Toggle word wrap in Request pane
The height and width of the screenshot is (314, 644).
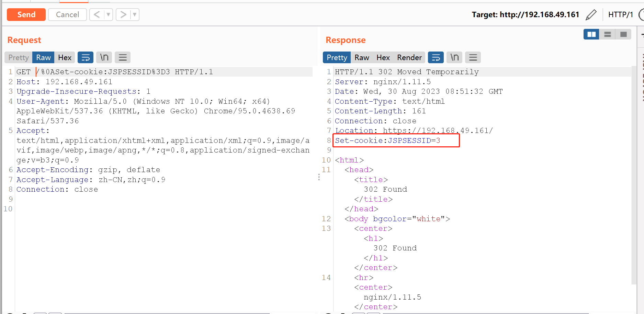[x=86, y=57]
